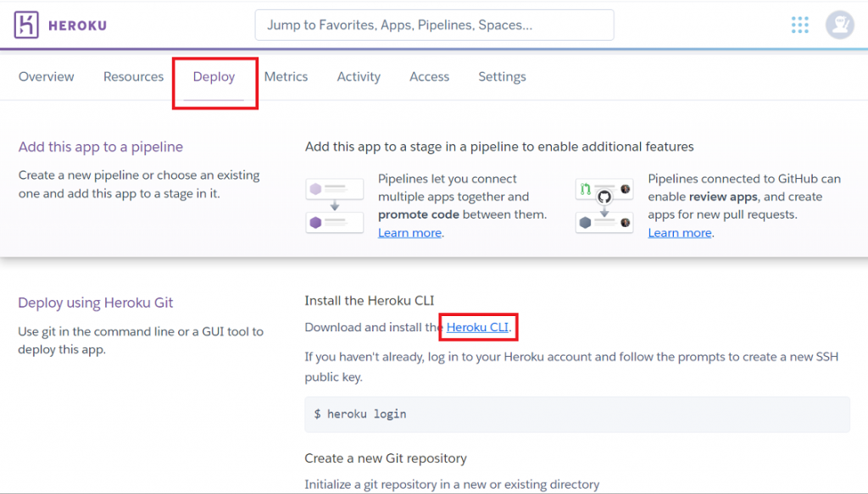Open the Access tab
The width and height of the screenshot is (868, 494).
click(x=429, y=76)
